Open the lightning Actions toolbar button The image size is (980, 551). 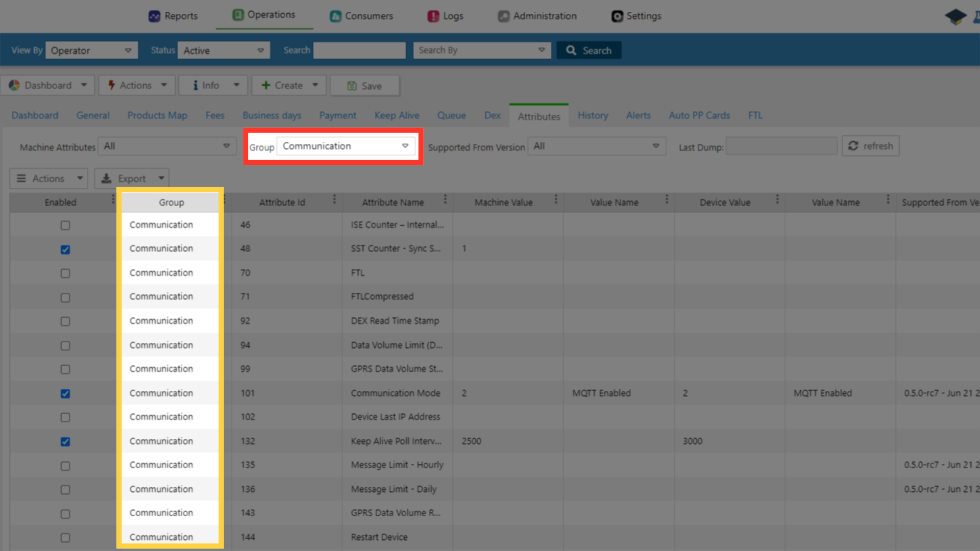(x=137, y=85)
